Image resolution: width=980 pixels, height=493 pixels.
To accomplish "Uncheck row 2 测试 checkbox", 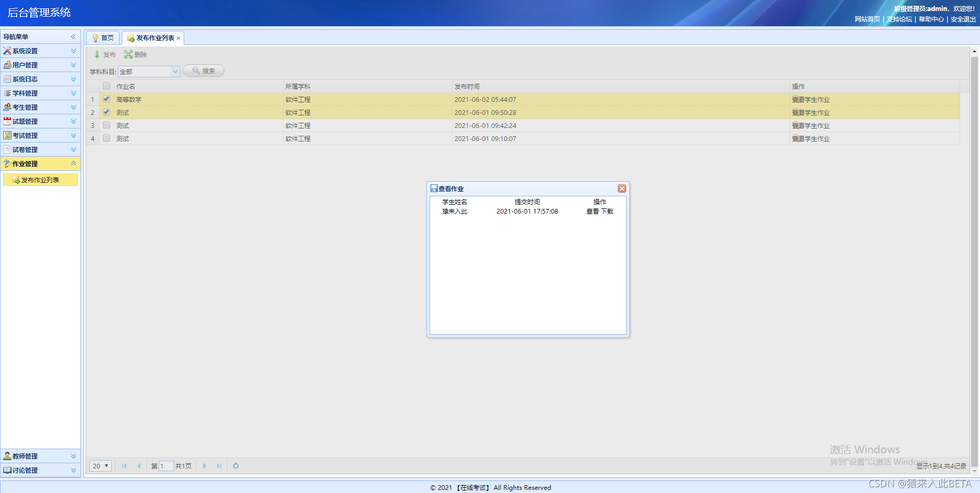I will coord(106,112).
